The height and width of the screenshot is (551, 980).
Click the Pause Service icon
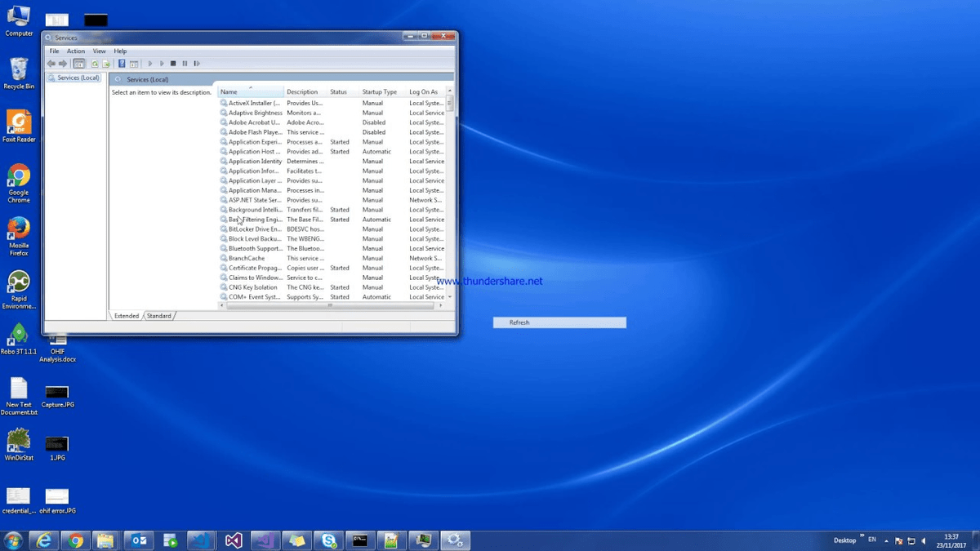click(x=185, y=63)
